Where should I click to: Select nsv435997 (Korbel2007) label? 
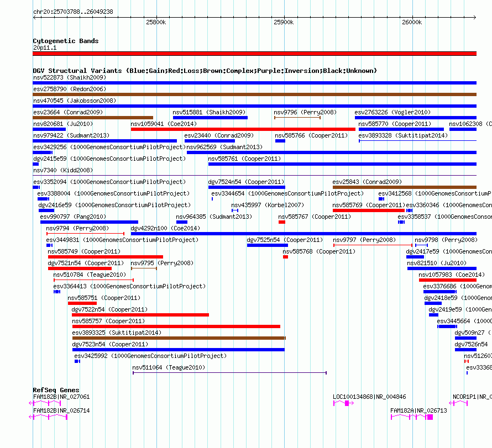tap(268, 205)
